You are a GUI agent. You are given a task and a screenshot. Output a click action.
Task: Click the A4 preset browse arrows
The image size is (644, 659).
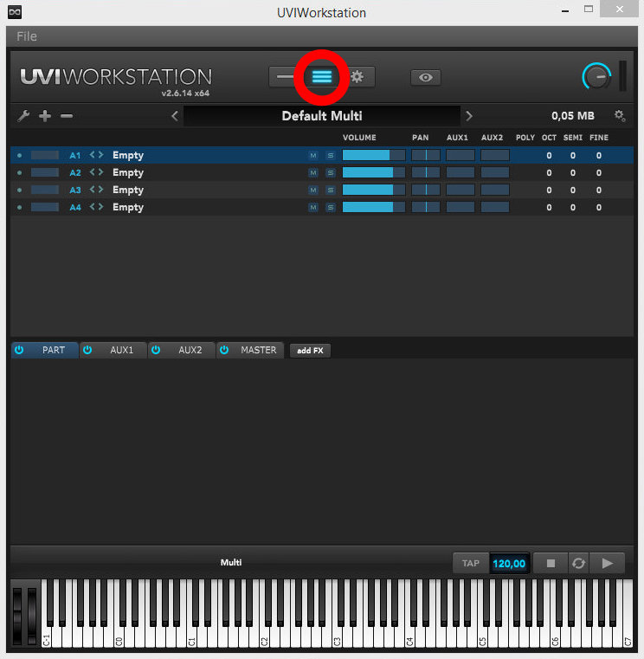pyautogui.click(x=97, y=207)
